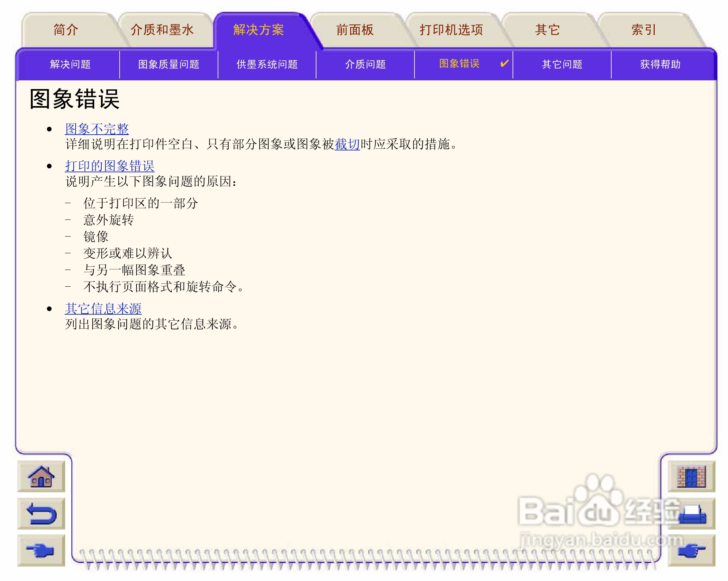The image size is (728, 581).
Task: Select the 前面板 tab
Action: [355, 30]
